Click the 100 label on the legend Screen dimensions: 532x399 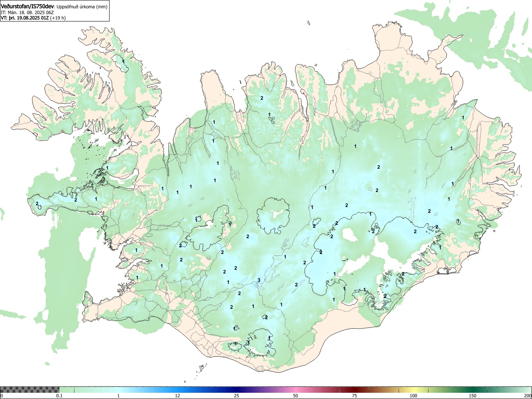[414, 396]
